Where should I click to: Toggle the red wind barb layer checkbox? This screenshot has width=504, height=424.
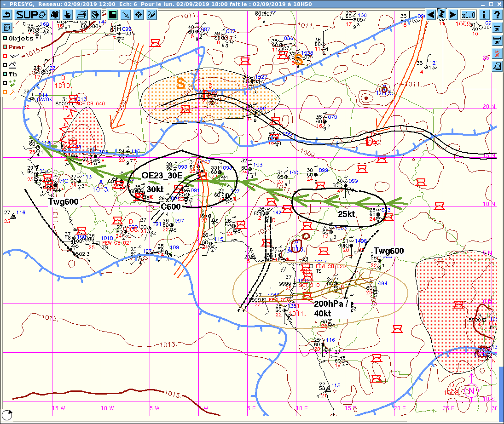click(x=5, y=56)
